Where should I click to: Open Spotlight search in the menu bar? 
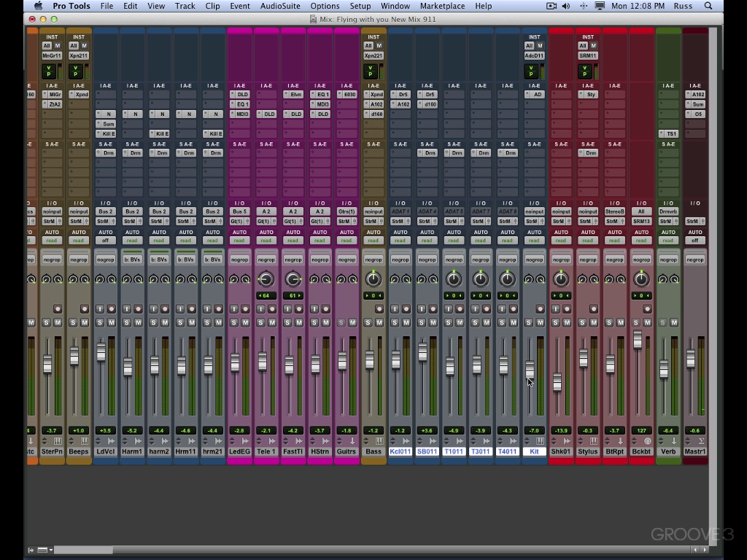pyautogui.click(x=708, y=6)
